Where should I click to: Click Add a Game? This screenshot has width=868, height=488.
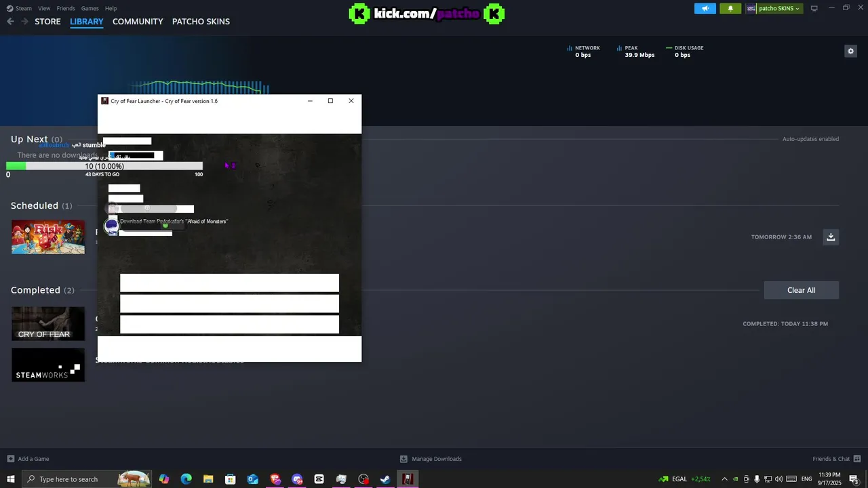tap(28, 459)
